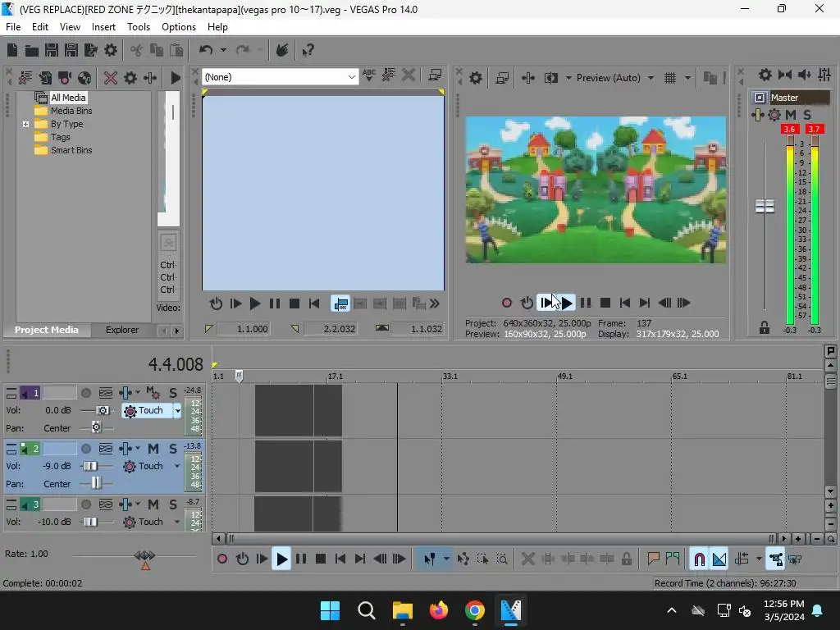This screenshot has width=840, height=630.
Task: Open the Render As icon
Action: [91, 50]
